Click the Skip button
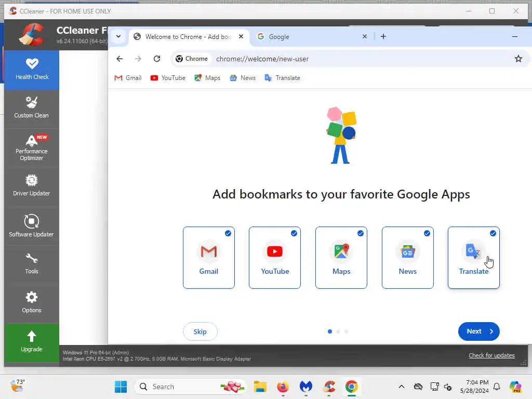The height and width of the screenshot is (399, 532). [x=200, y=331]
